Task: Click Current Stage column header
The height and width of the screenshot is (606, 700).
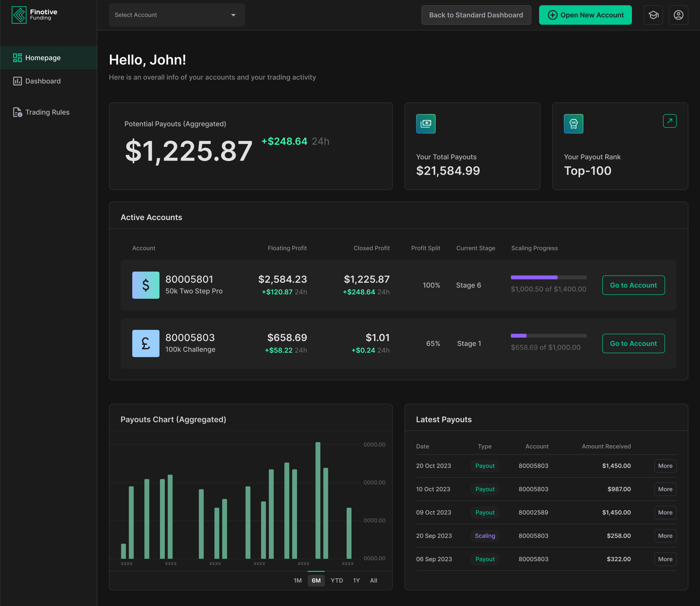Action: (x=476, y=248)
